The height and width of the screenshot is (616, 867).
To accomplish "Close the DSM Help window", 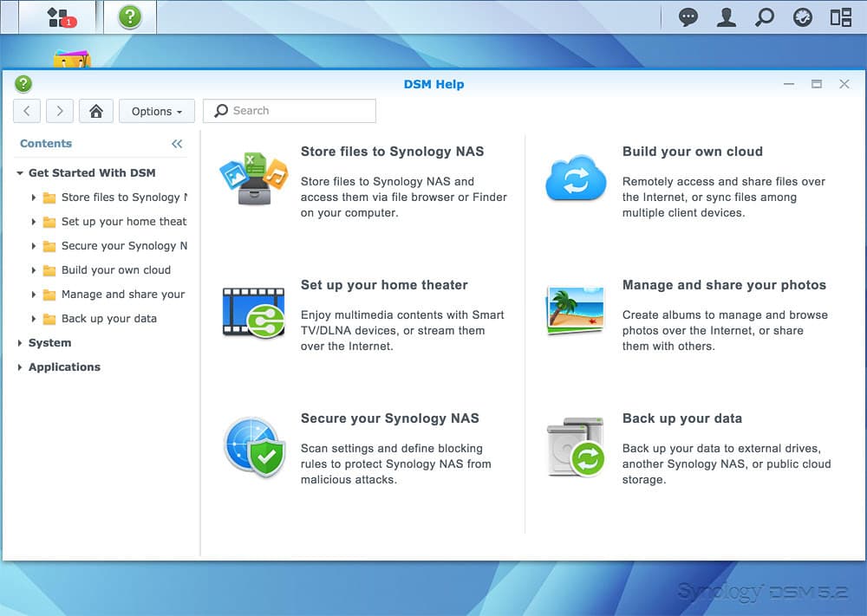I will [x=844, y=84].
